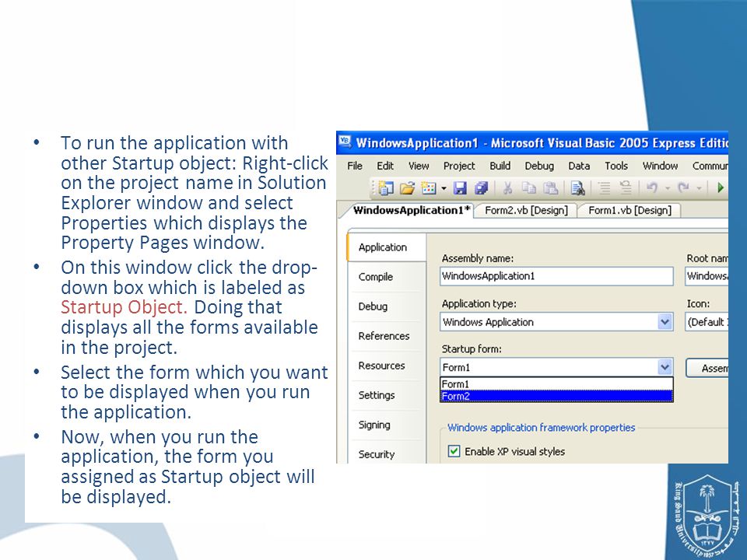
Task: Click the Root namespace text field
Action: 707,276
